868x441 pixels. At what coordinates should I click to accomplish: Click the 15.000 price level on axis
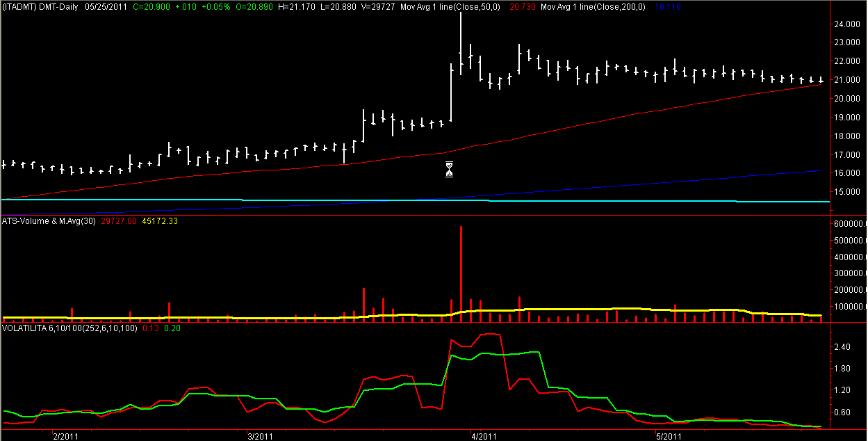pyautogui.click(x=846, y=191)
